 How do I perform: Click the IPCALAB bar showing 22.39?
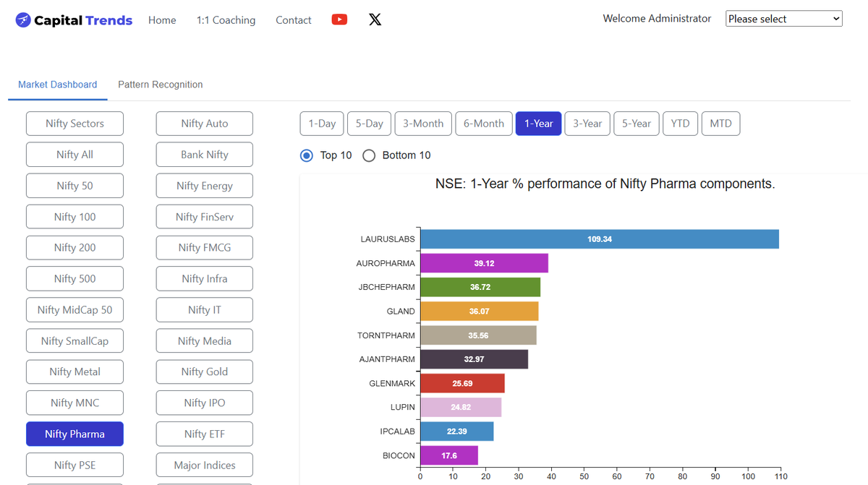pos(456,432)
